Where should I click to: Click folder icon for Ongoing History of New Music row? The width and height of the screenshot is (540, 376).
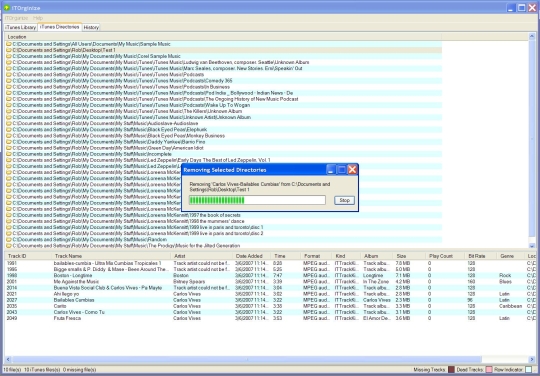[x=9, y=99]
